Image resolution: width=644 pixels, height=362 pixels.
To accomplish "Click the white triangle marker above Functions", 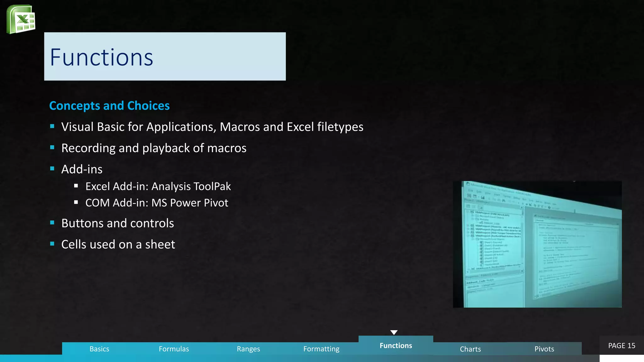I will [x=394, y=332].
